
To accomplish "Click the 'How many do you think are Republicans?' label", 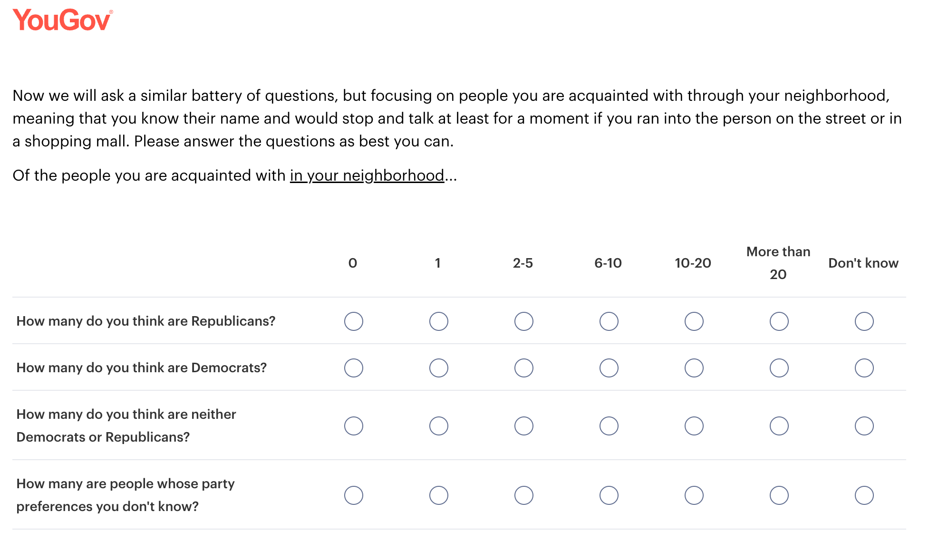I will tap(146, 321).
